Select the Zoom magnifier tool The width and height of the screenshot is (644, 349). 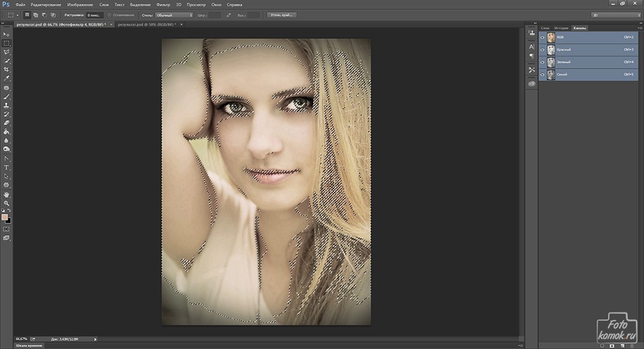coord(6,203)
